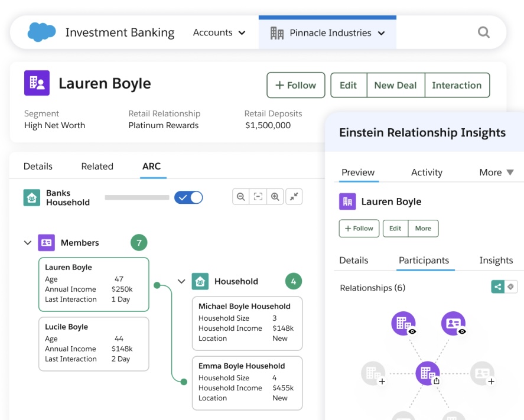Screen dimensions: 524x420
Task: Click the High Net Worth segment value
Action: [x=54, y=125]
